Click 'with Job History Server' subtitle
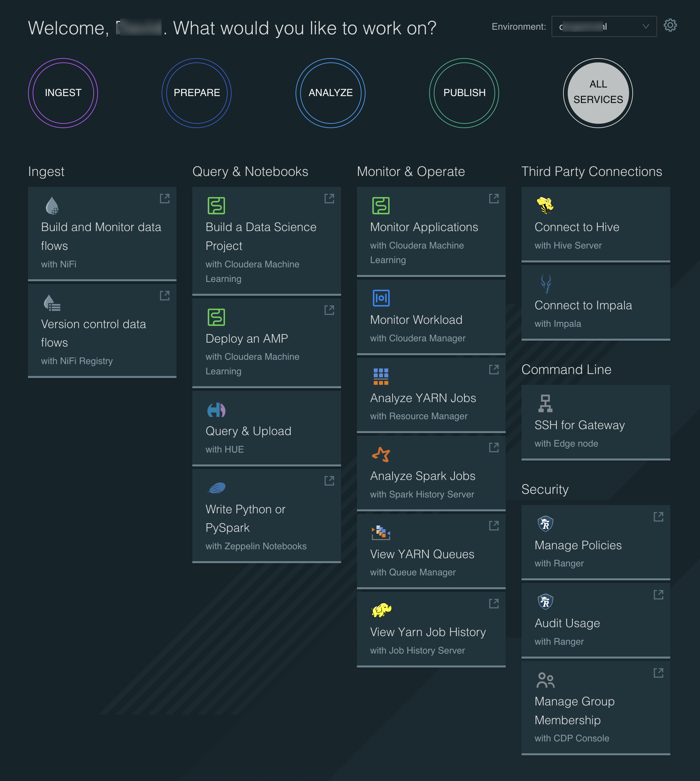This screenshot has height=781, width=700. click(417, 651)
